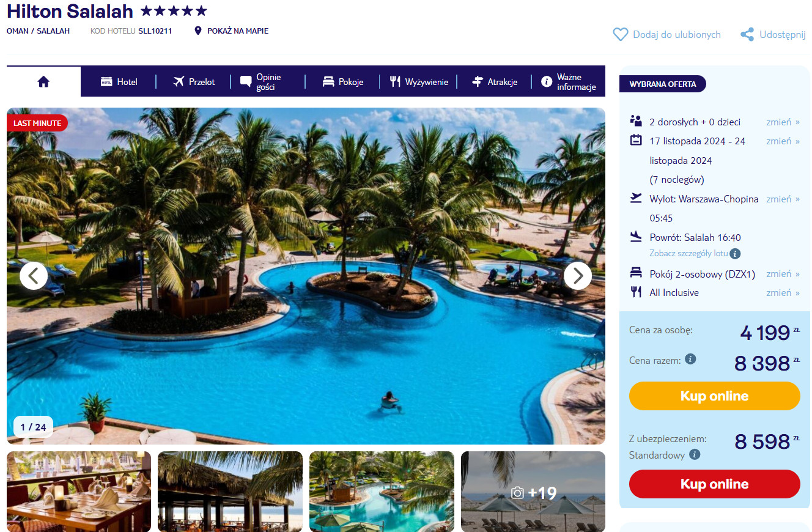Change the number of travelers via zmień
Image resolution: width=812 pixels, height=532 pixels.
click(x=783, y=122)
